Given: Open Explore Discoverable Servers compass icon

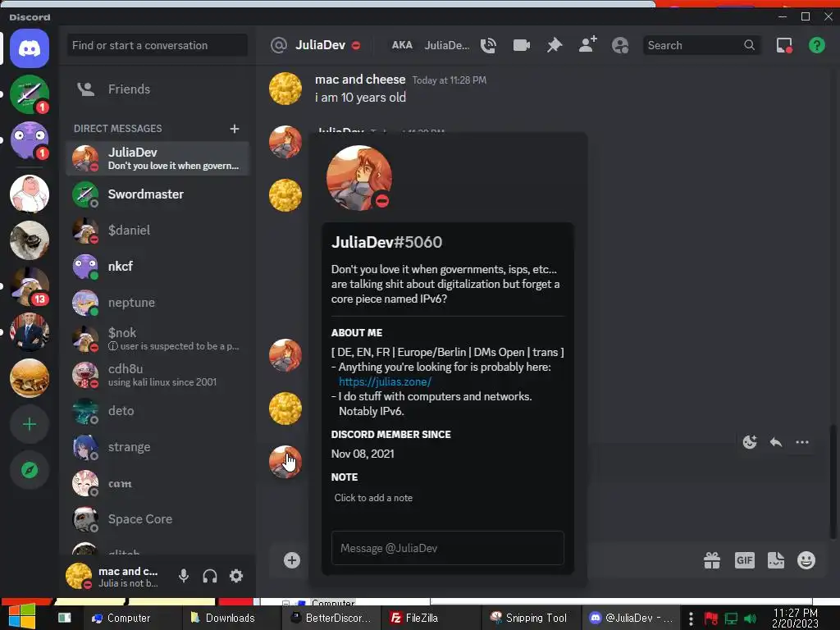Looking at the screenshot, I should (30, 470).
